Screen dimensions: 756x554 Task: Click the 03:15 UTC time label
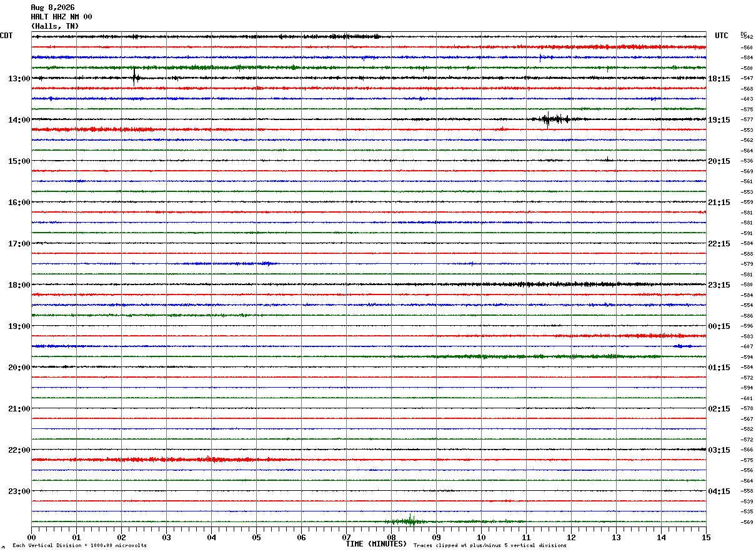point(719,450)
